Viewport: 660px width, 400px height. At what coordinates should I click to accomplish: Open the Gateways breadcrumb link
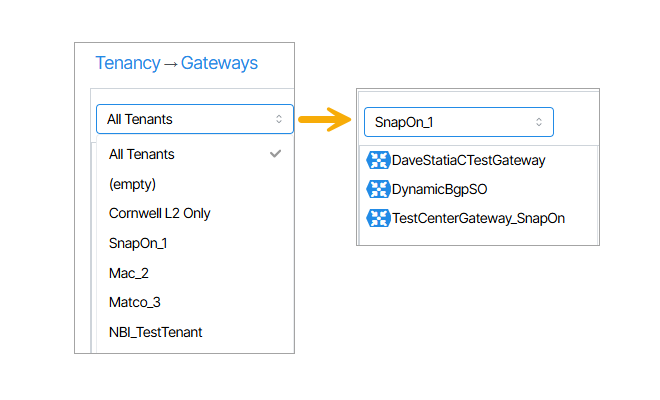pyautogui.click(x=219, y=63)
